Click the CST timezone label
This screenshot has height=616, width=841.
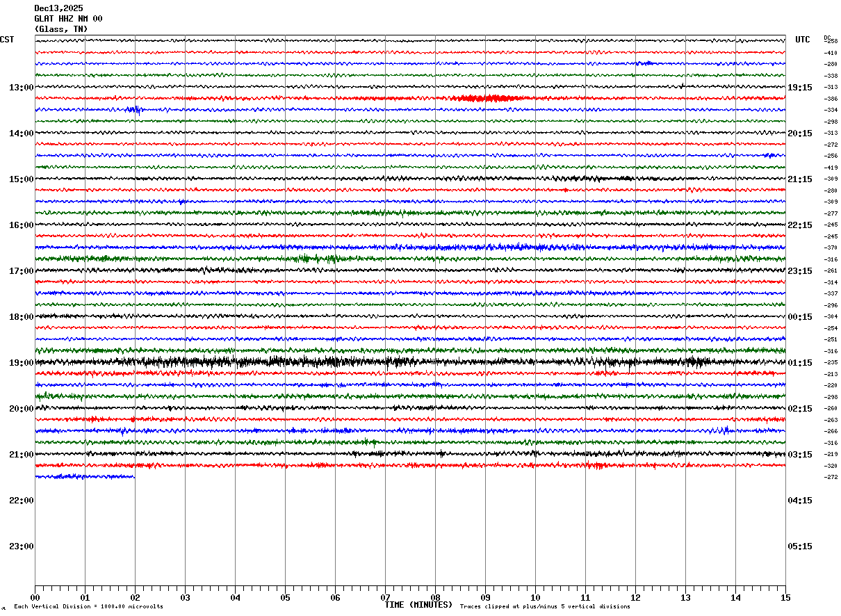pos(7,40)
